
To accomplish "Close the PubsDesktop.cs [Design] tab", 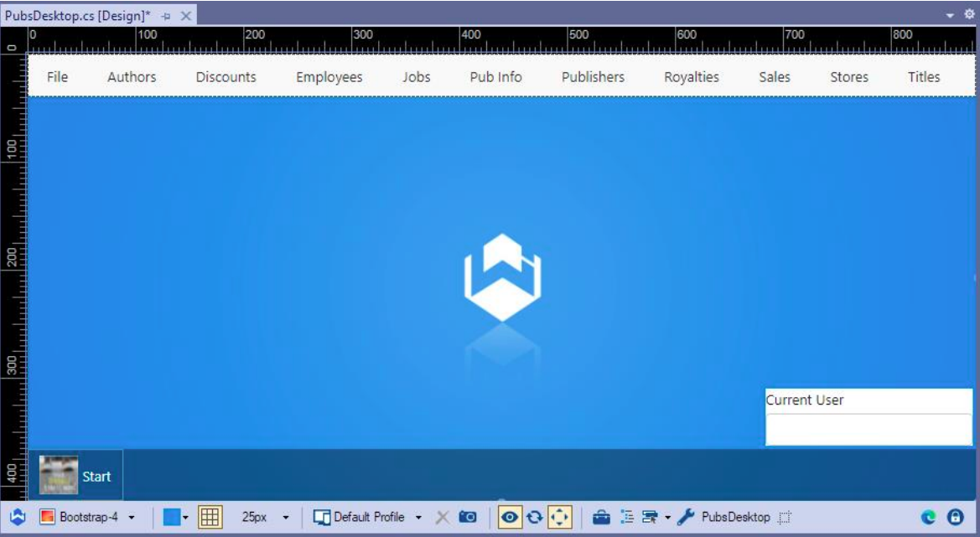I will point(185,16).
